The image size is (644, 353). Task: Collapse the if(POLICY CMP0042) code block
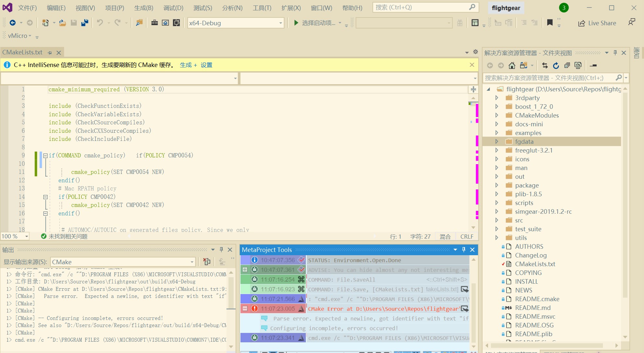click(x=45, y=197)
